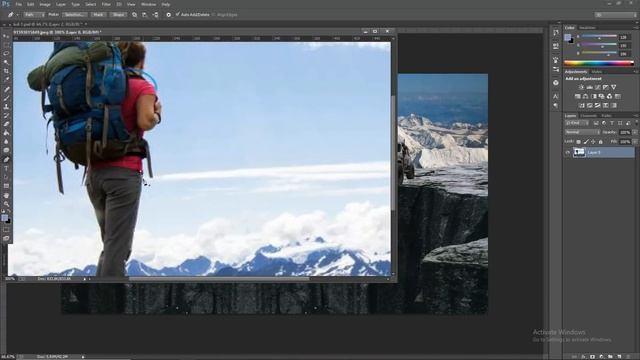The height and width of the screenshot is (360, 640).
Task: Select the Pen tool in toolbox
Action: click(x=6, y=160)
